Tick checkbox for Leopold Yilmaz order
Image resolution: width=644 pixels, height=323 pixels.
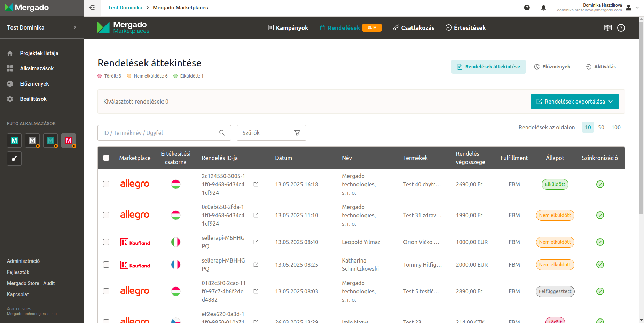pyautogui.click(x=106, y=242)
